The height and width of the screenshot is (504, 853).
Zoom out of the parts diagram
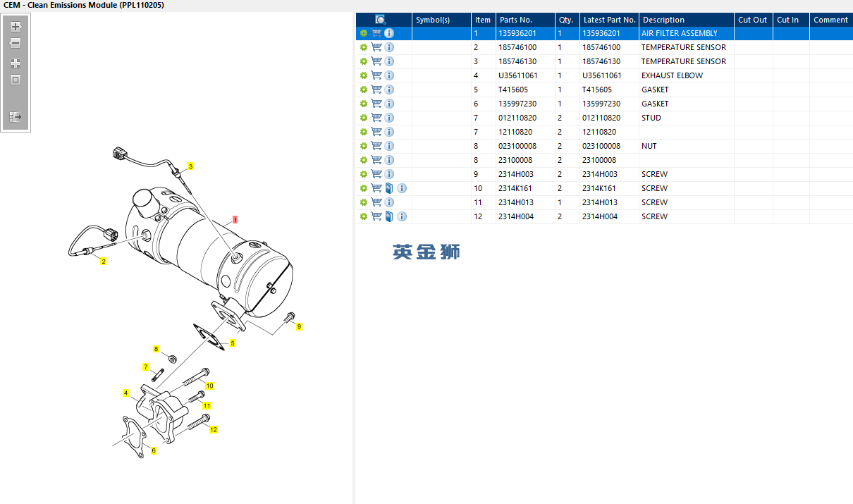(x=16, y=43)
